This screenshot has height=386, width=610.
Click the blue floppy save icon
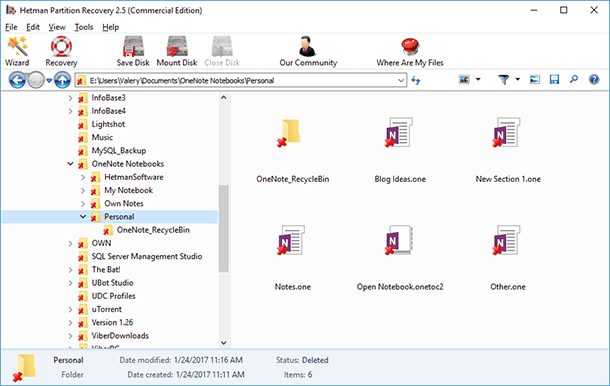point(554,80)
